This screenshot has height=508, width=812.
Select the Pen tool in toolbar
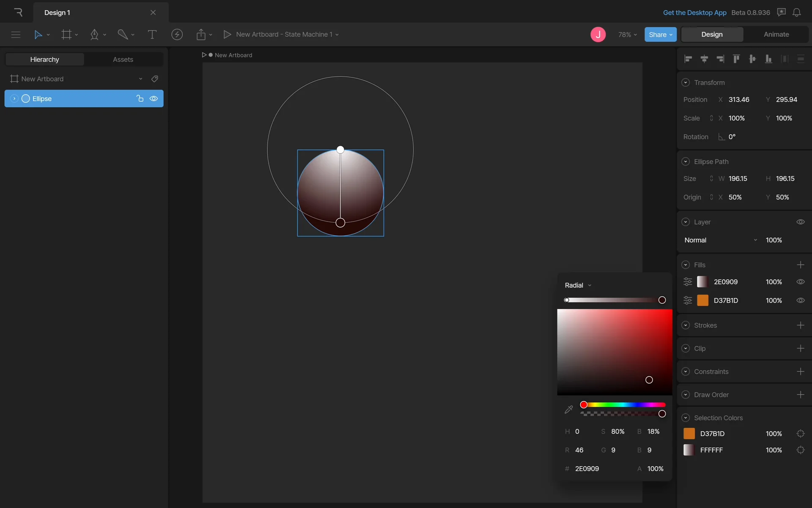94,35
